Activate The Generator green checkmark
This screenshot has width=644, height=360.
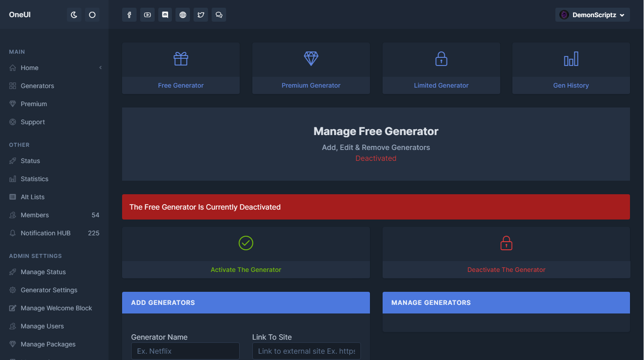click(246, 243)
